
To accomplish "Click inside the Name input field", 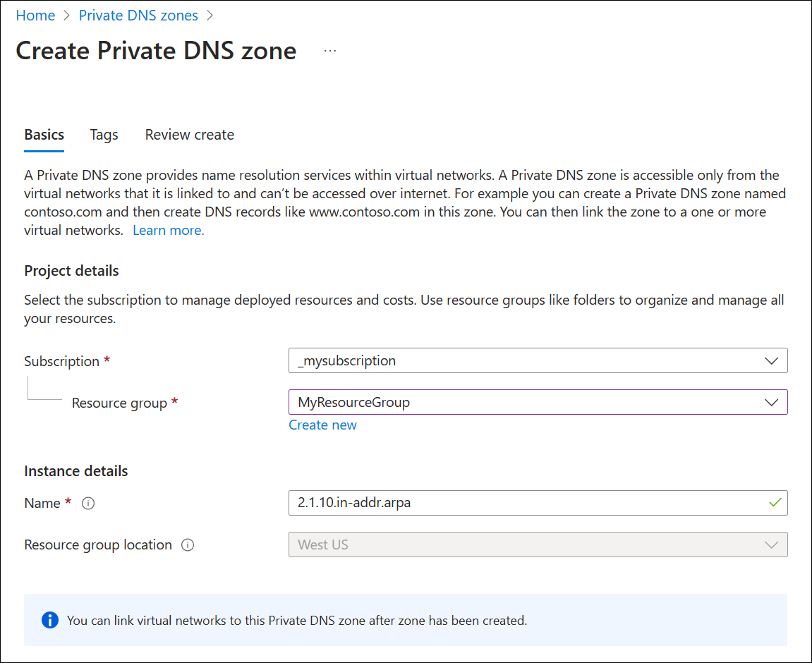I will 494,503.
